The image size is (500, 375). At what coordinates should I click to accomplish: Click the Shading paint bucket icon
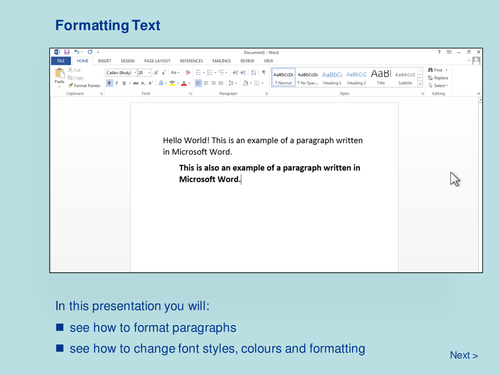click(246, 83)
